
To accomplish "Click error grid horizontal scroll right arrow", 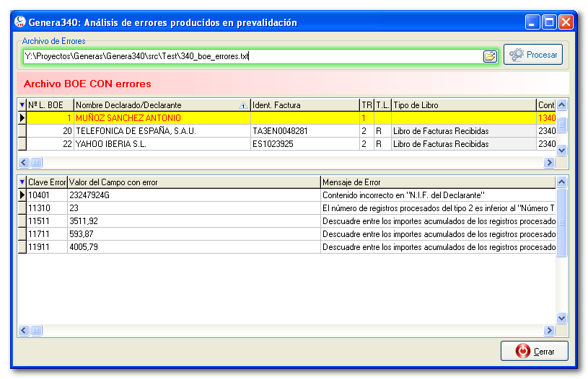I will point(549,330).
